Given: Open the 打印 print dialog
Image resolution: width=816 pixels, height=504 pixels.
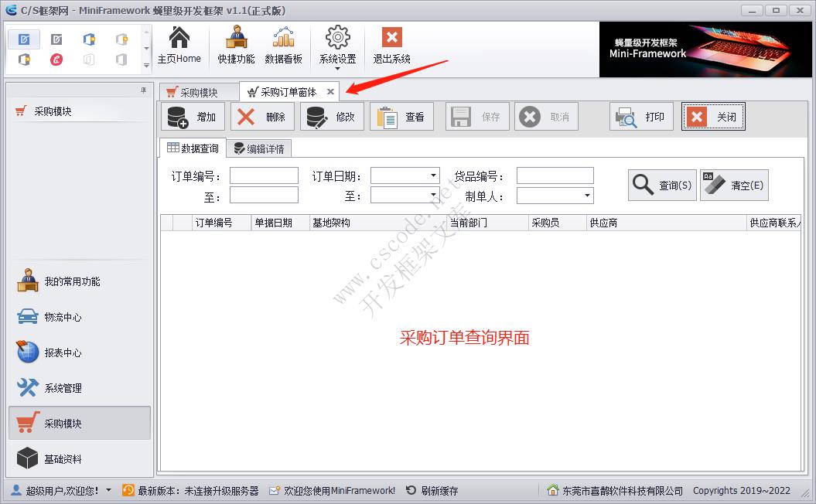Looking at the screenshot, I should pos(641,117).
